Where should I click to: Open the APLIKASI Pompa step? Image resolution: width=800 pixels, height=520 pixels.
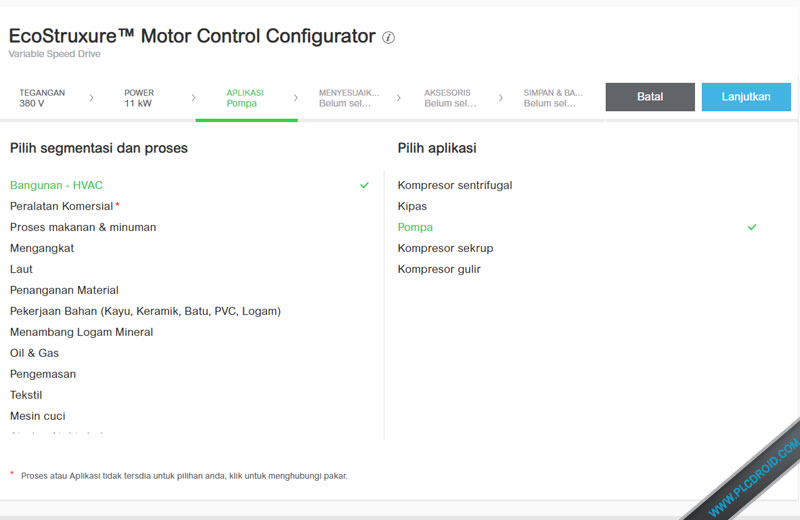pyautogui.click(x=245, y=98)
